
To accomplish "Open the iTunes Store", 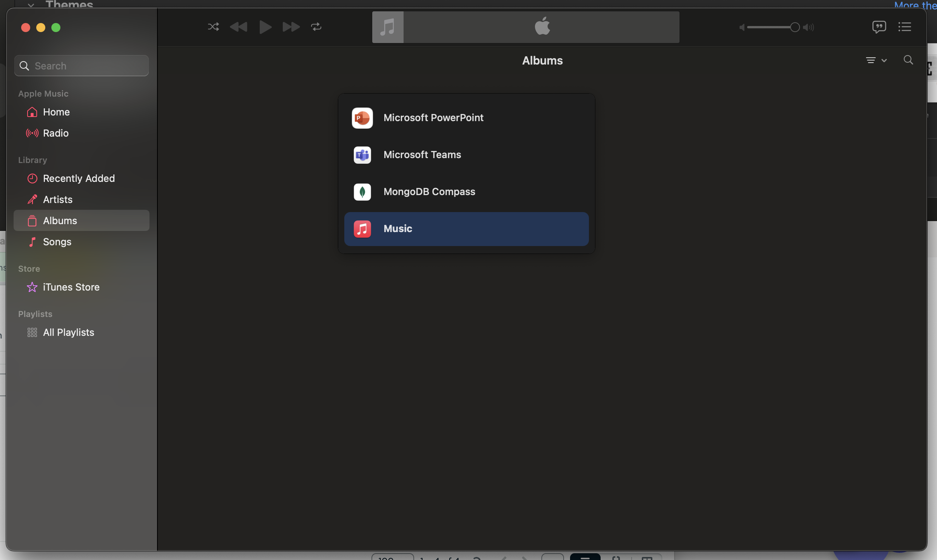I will pyautogui.click(x=71, y=287).
